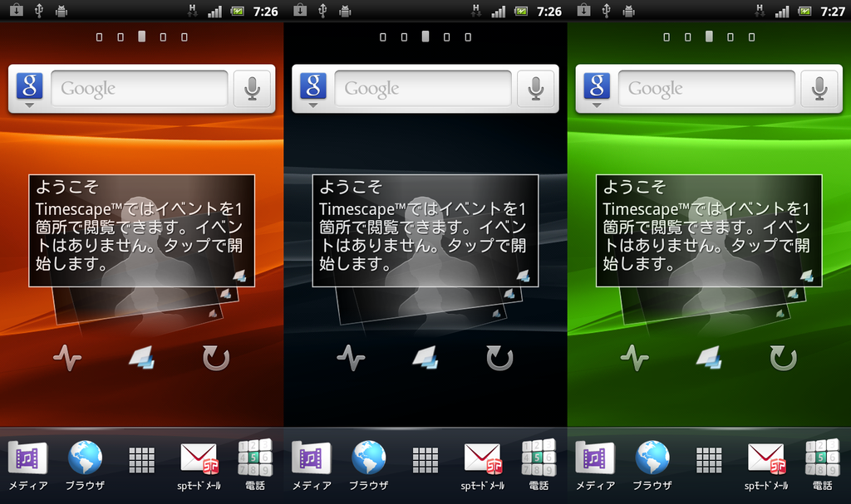851x504 pixels.
Task: Open app drawer grid on orange screen
Action: [141, 460]
